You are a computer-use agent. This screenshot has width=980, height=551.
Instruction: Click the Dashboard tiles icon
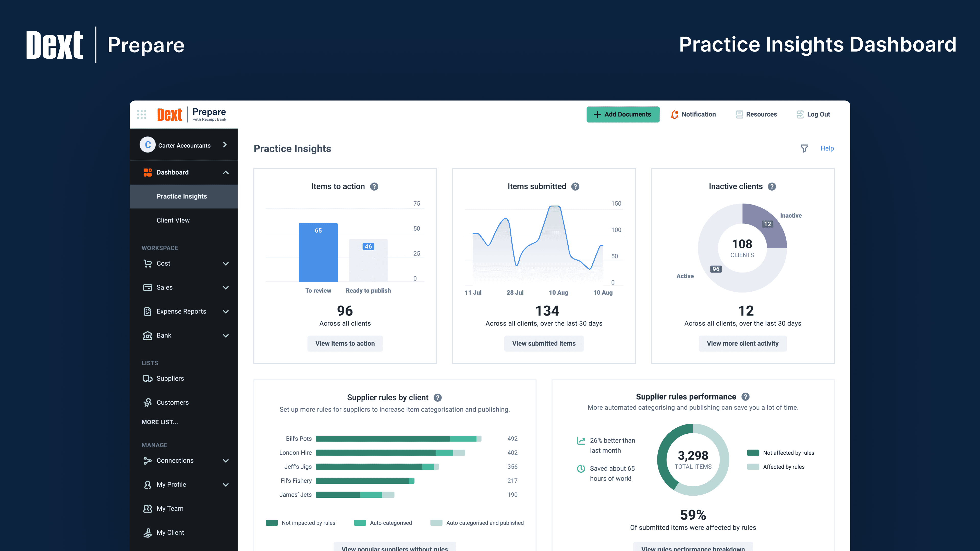pyautogui.click(x=148, y=172)
